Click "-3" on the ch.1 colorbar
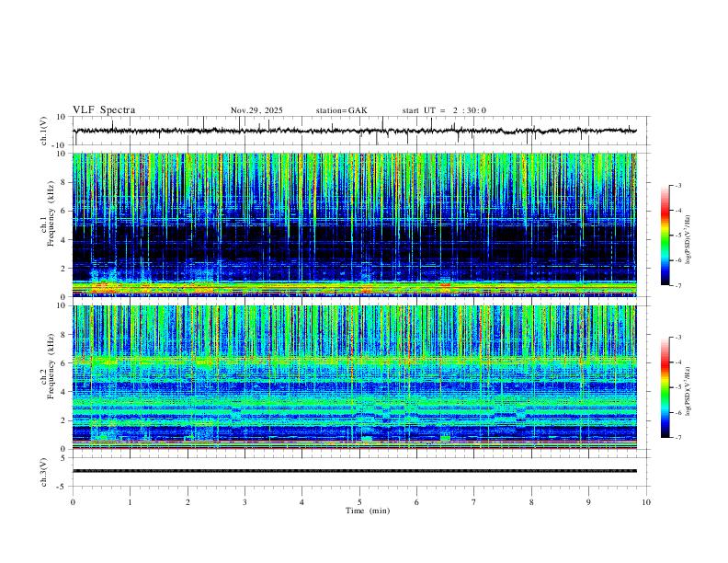This screenshot has width=728, height=563. pyautogui.click(x=677, y=185)
